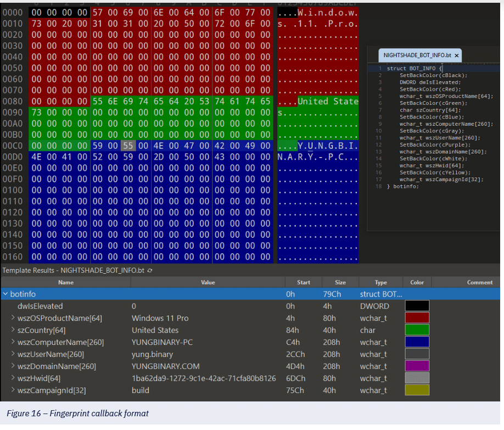The image size is (504, 430).
Task: Click the Template Results refresh icon
Action: pyautogui.click(x=150, y=271)
